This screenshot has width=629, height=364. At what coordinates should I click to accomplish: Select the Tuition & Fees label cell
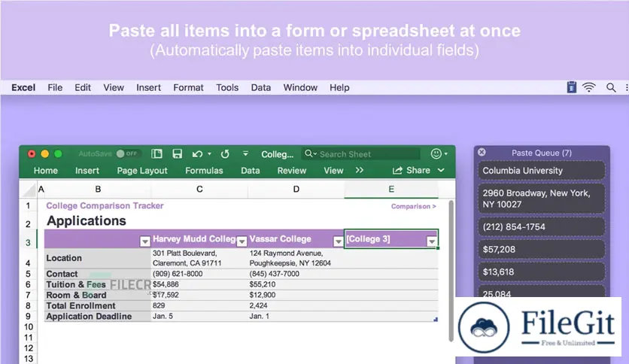coord(98,284)
